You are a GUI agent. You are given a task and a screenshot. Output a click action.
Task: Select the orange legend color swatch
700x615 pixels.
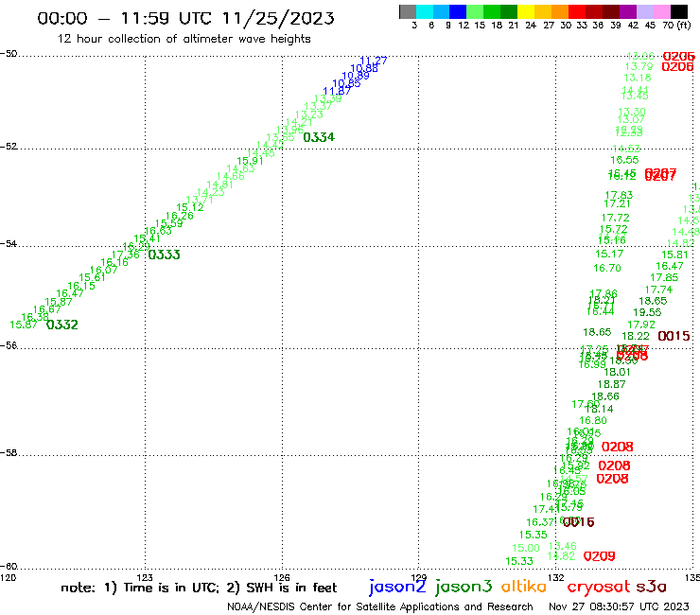pyautogui.click(x=560, y=11)
